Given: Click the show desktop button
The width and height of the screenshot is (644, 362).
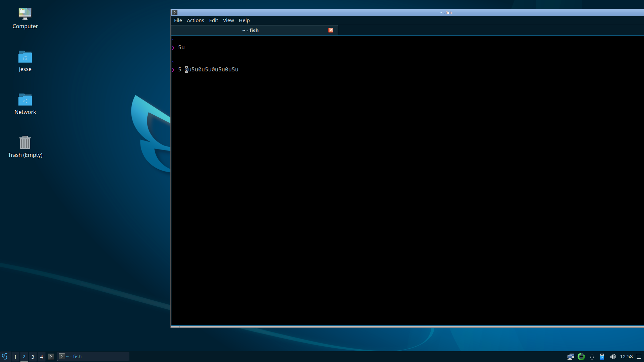Looking at the screenshot, I should (x=639, y=357).
